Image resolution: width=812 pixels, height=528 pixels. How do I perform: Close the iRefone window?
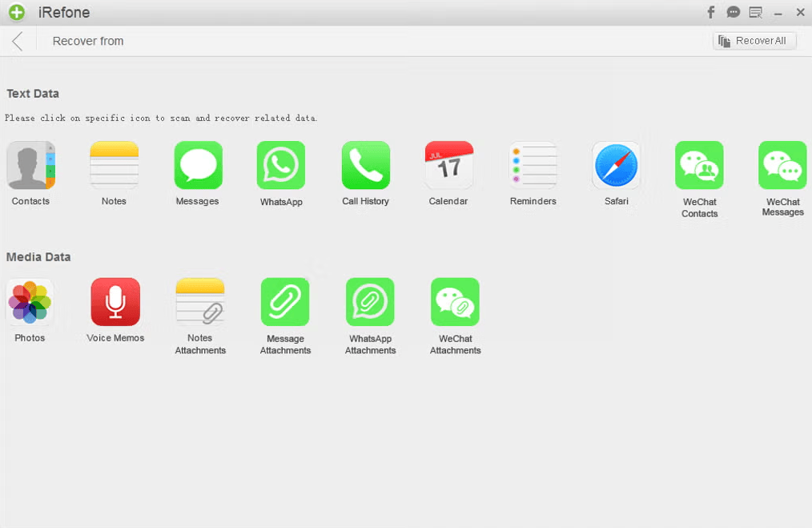tap(800, 12)
